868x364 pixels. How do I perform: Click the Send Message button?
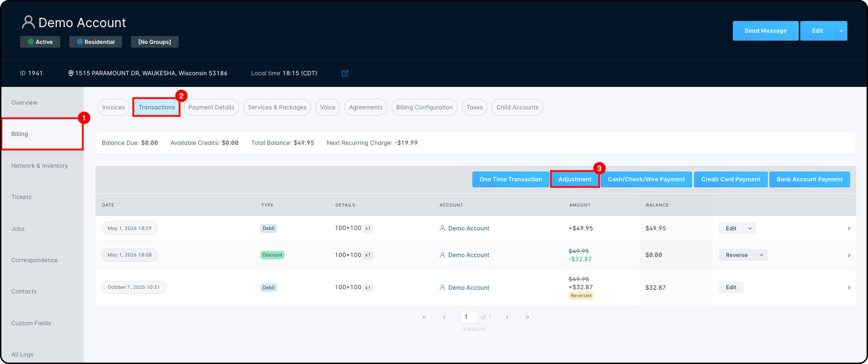(x=766, y=31)
